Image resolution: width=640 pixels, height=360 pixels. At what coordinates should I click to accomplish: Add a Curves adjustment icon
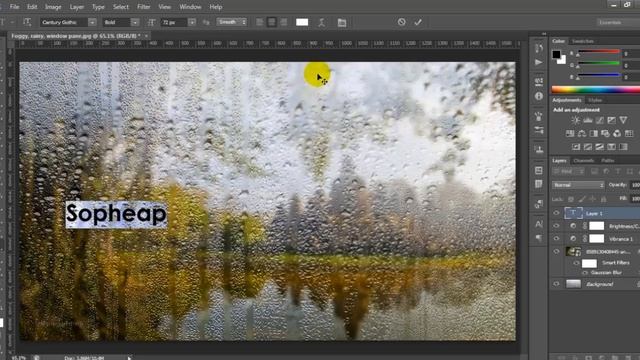600,120
